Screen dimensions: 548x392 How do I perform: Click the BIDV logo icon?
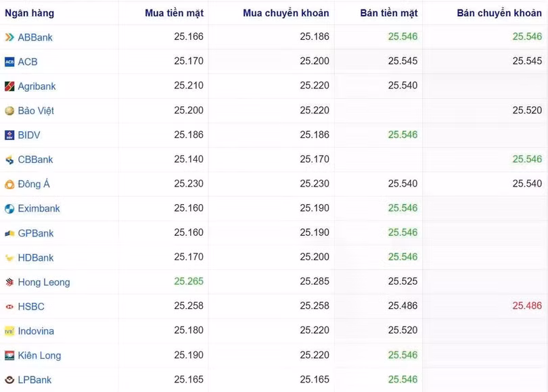click(9, 135)
